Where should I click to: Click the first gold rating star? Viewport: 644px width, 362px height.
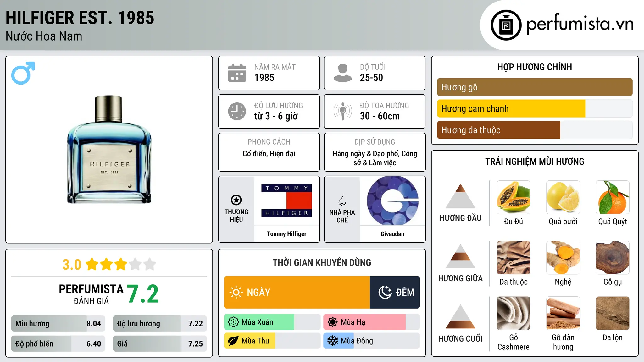coord(92,264)
